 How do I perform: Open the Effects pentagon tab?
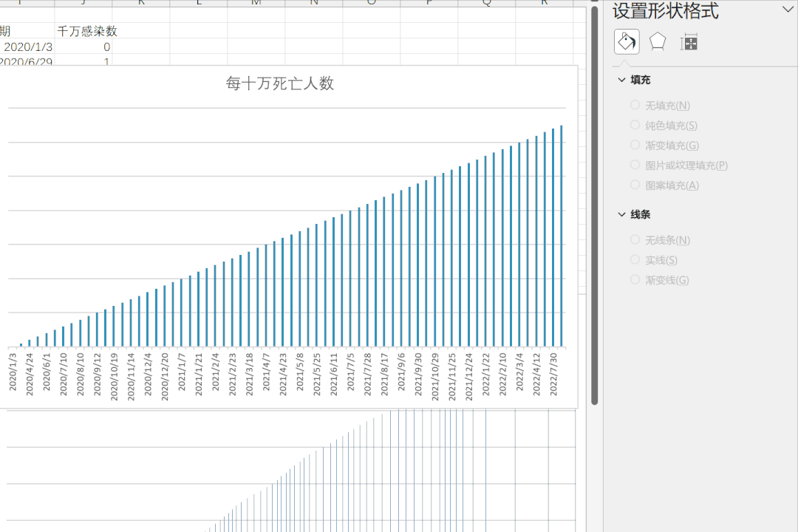coord(658,41)
